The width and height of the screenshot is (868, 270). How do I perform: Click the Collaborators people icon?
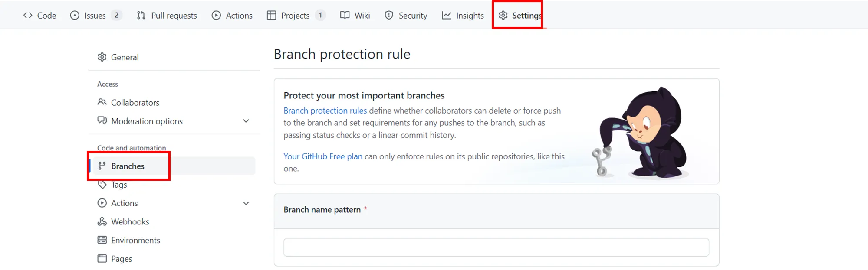pyautogui.click(x=102, y=102)
